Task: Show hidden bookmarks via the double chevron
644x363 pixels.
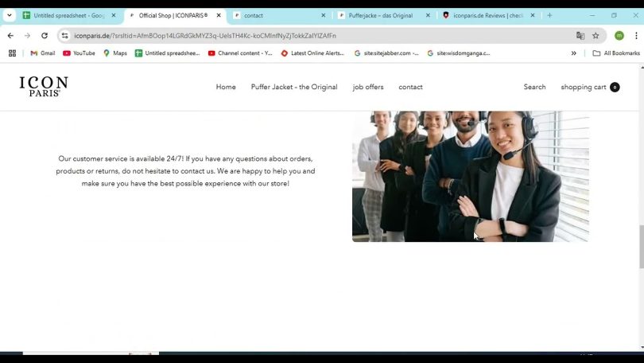Action: pos(574,53)
